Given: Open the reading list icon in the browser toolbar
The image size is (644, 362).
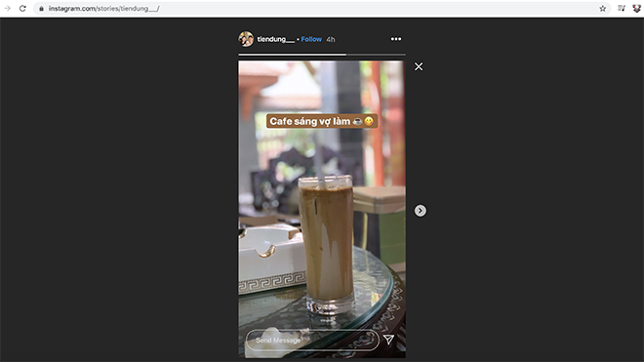Looking at the screenshot, I should [622, 8].
